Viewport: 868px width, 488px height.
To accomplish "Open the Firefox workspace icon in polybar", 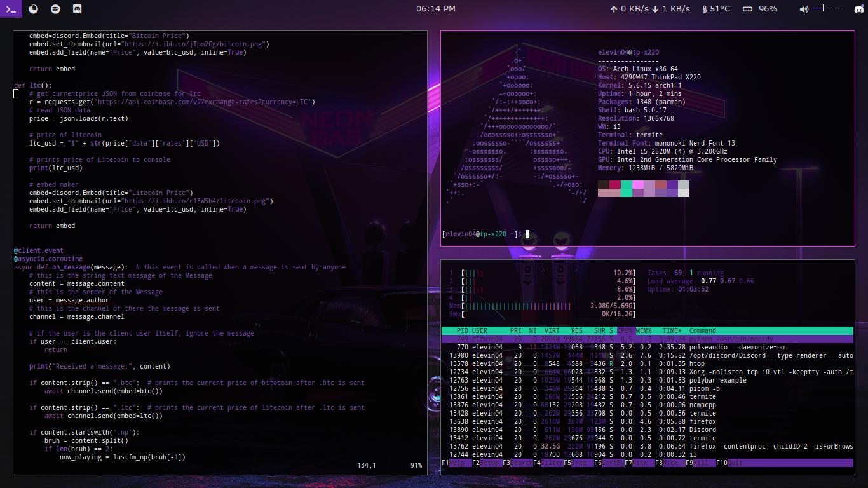I will pos(34,9).
